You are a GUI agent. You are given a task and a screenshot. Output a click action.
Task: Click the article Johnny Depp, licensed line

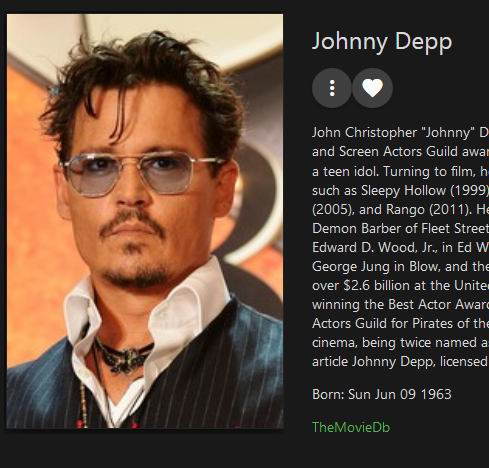[x=400, y=362]
